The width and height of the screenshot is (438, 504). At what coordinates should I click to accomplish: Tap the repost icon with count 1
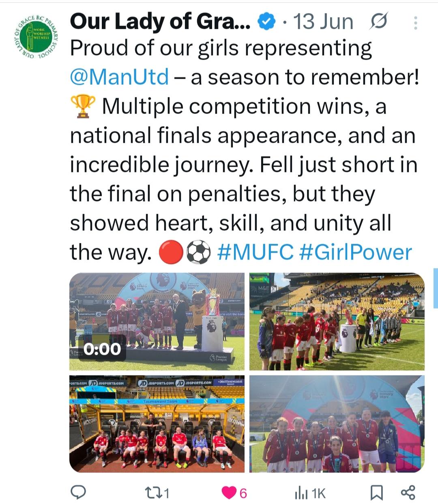157,493
